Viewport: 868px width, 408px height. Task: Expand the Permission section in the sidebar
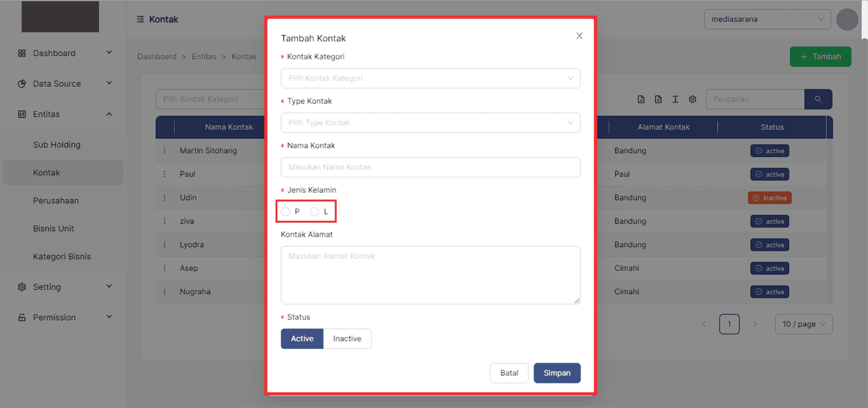63,317
